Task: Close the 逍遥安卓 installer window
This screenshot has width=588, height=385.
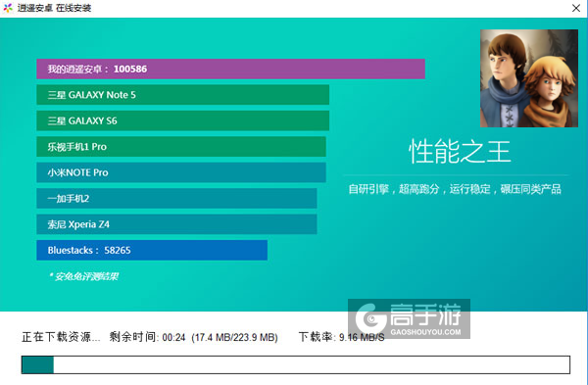Action: click(576, 8)
